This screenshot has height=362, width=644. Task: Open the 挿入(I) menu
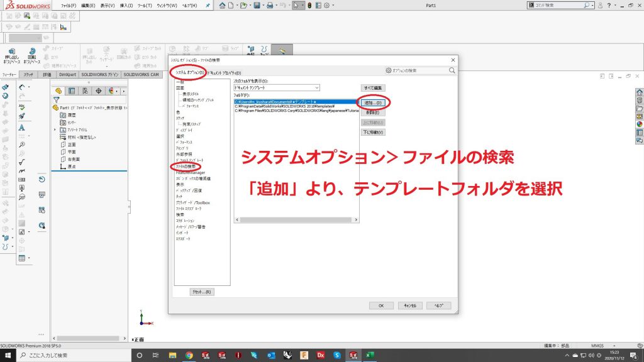pos(126,6)
